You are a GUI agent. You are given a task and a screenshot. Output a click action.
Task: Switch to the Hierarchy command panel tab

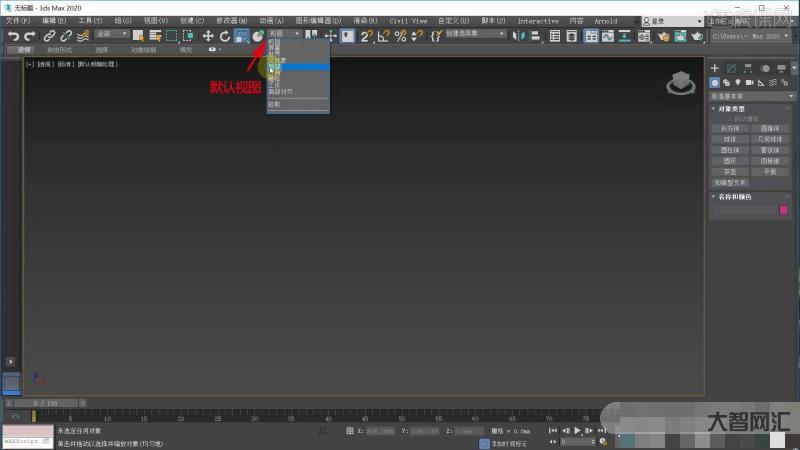tap(748, 68)
